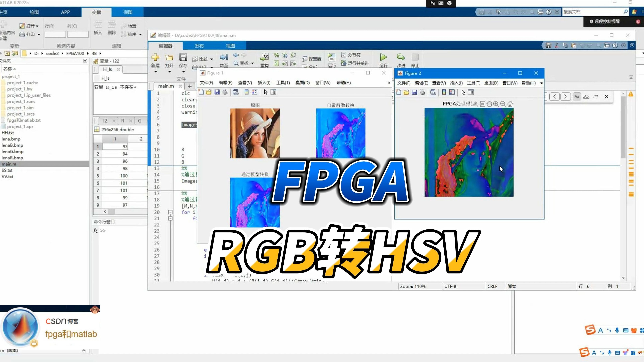Switch to the Publish (发布) editor tab
Screen dimensions: 644x362
199,46
